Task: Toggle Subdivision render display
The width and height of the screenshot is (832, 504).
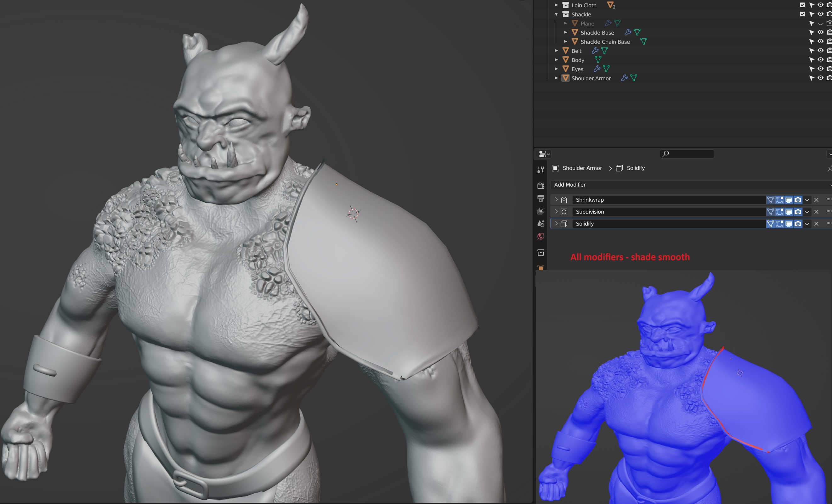Action: pyautogui.click(x=798, y=212)
